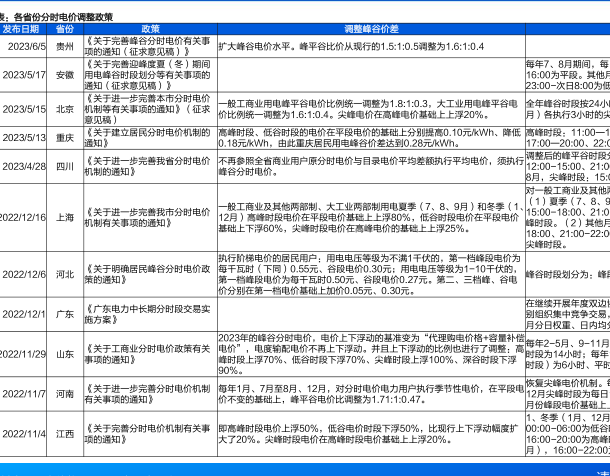The height and width of the screenshot is (476, 610).
Task: Select the 贵州 province cell
Action: point(64,46)
